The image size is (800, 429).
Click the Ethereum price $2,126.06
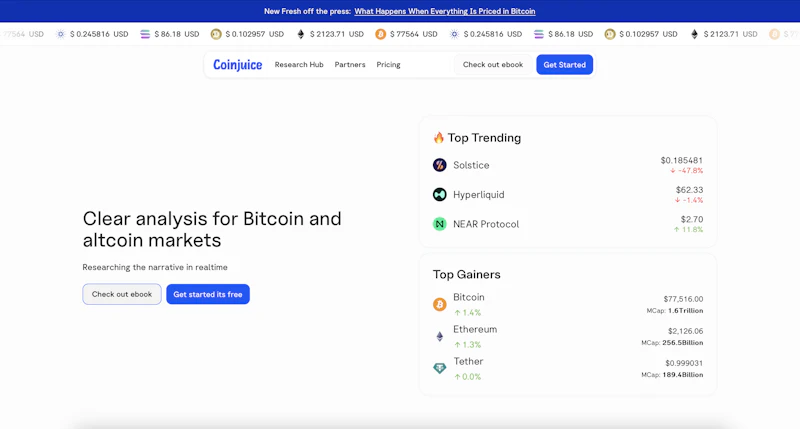[x=685, y=331]
